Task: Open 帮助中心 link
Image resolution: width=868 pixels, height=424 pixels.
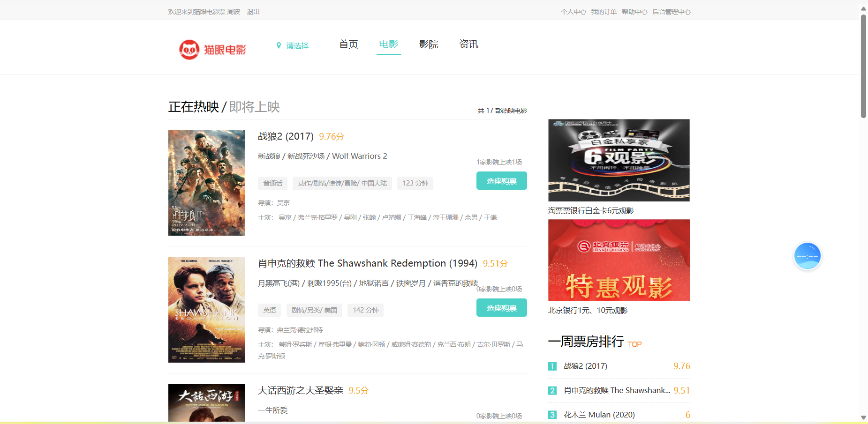Action: [634, 12]
